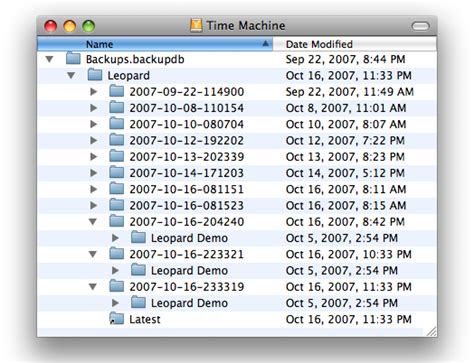Select the 2007-10-16-204240 name

point(187,222)
